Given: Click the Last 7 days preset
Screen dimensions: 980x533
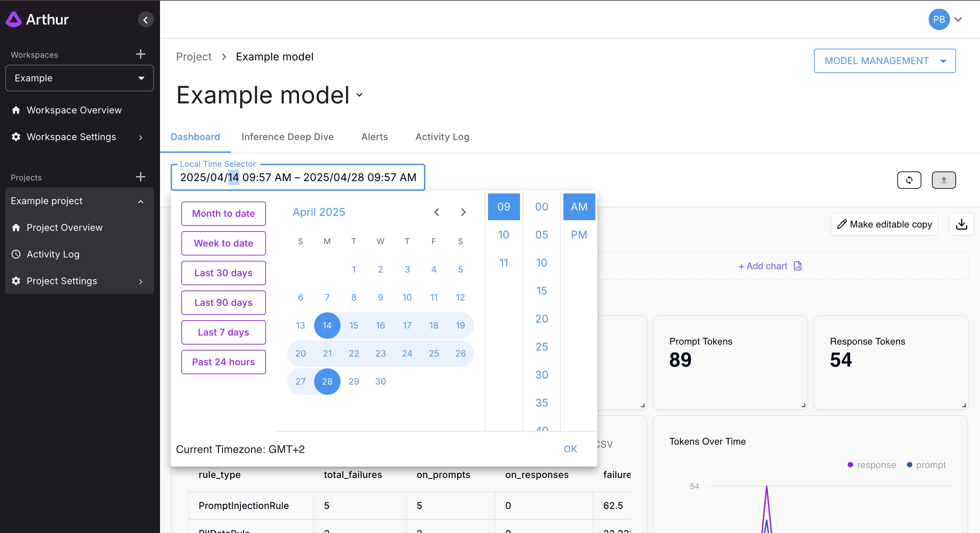Looking at the screenshot, I should click(223, 332).
